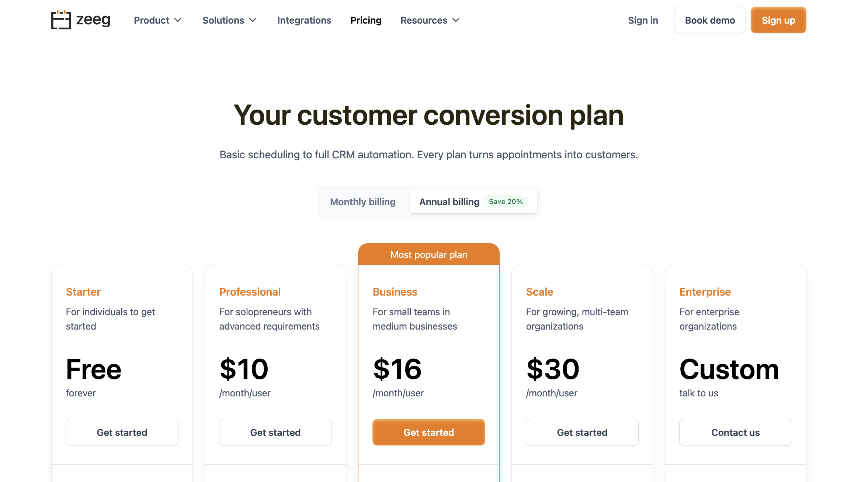Open the Resources dropdown
Viewport: 868px width, 482px height.
tap(429, 20)
